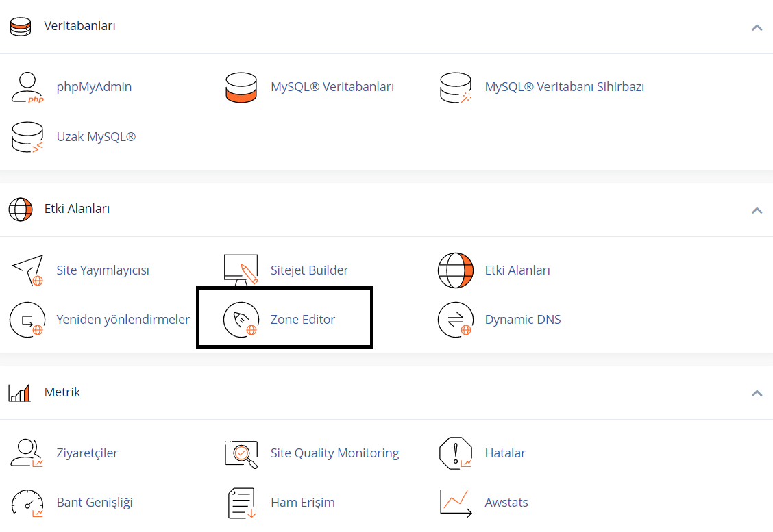
Task: Open the Uzak MySQL icon
Action: 27,137
